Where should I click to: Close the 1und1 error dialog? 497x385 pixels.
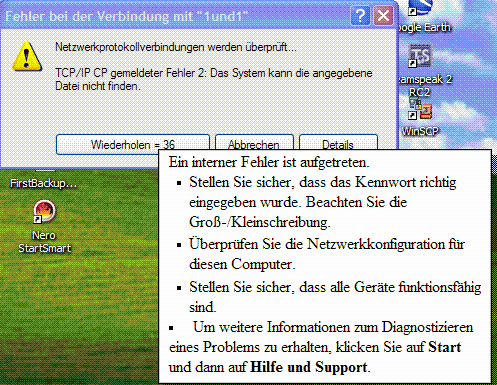coord(383,16)
